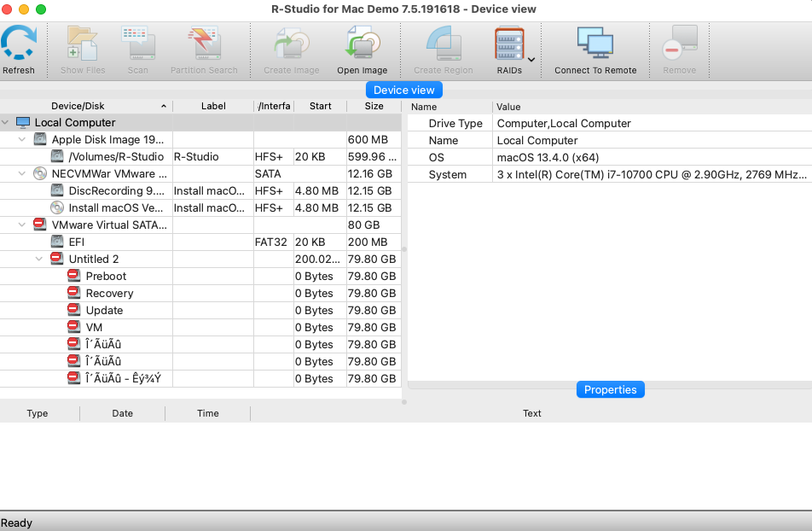
Task: Click the '3 x Intel(R) Core(TM)' system value
Action: pos(652,175)
